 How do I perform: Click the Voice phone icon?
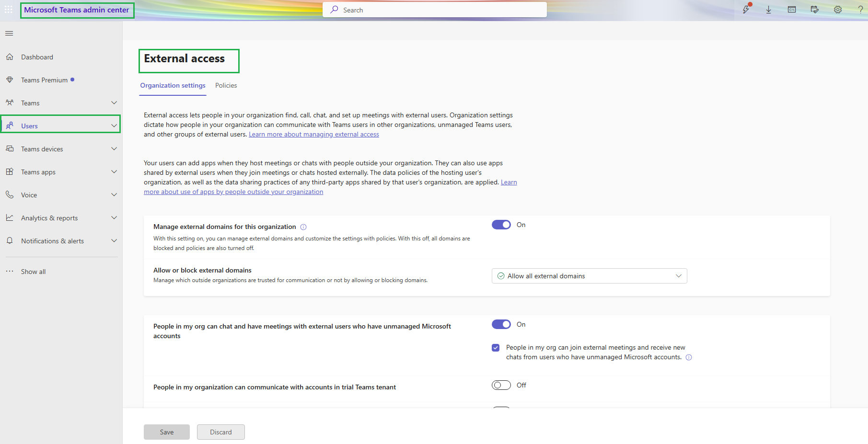pyautogui.click(x=10, y=195)
